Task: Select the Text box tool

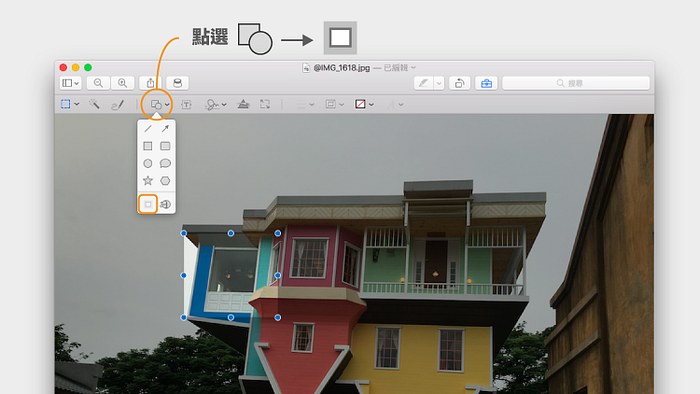Action: 187,104
